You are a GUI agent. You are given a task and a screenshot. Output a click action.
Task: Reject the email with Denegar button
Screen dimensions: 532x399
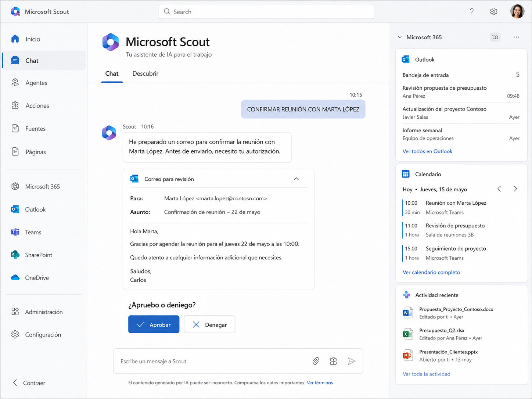[x=209, y=324]
